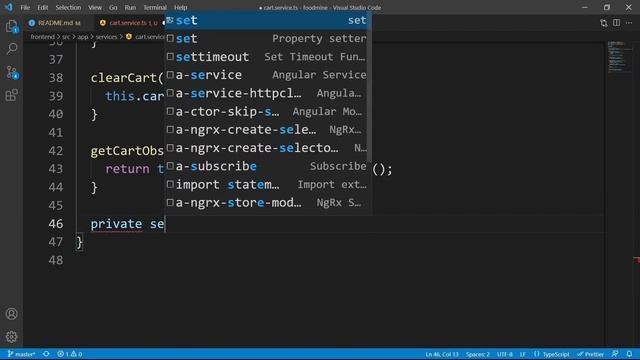Click the Synchronize Changes icon in status bar

46,354
